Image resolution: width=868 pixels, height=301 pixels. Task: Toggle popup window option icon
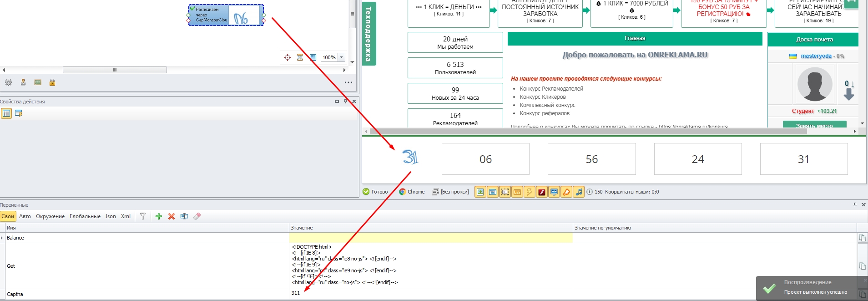click(x=493, y=192)
